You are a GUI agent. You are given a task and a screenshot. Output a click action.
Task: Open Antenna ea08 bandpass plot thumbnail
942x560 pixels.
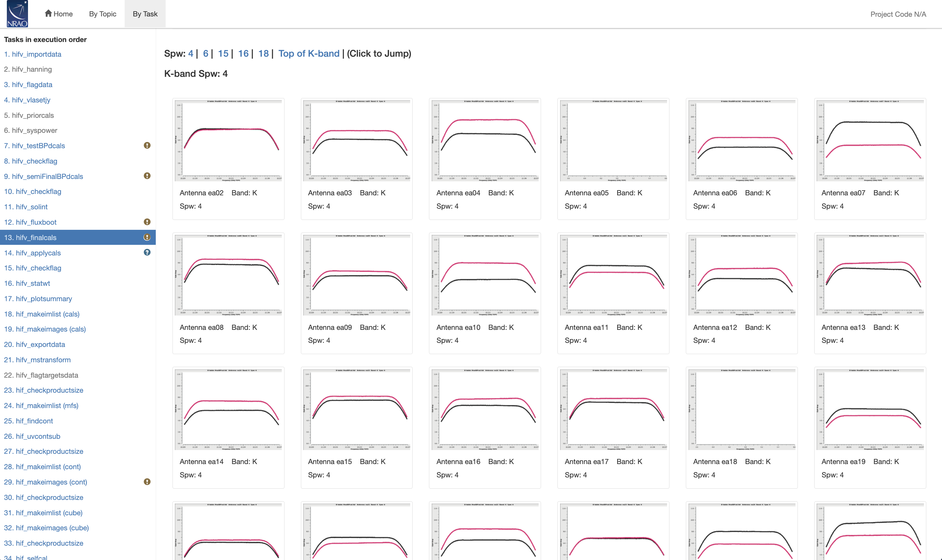tap(228, 275)
